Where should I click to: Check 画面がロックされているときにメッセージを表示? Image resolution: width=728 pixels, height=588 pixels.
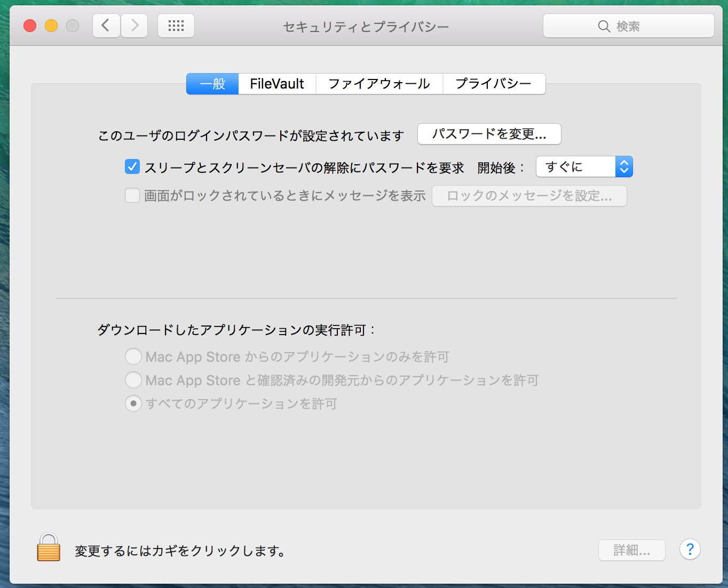pyautogui.click(x=132, y=195)
